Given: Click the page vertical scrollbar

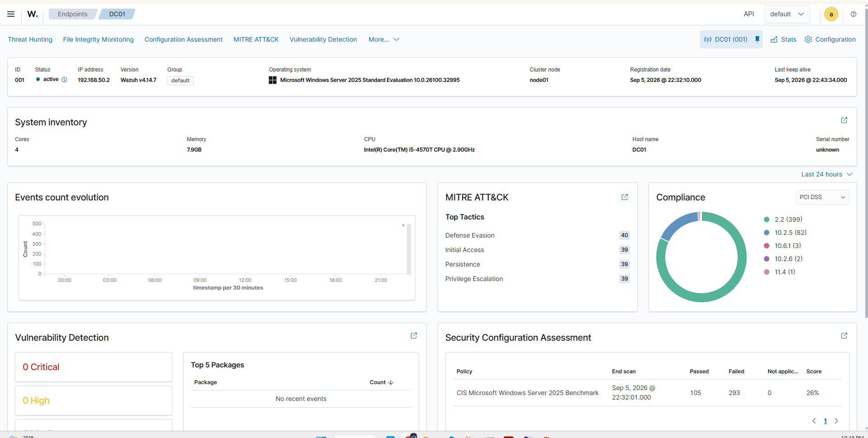Looking at the screenshot, I should point(866,163).
